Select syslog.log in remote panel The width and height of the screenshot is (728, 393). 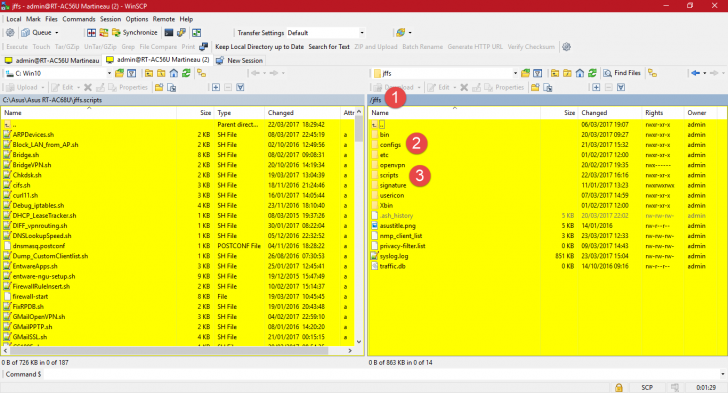click(394, 256)
